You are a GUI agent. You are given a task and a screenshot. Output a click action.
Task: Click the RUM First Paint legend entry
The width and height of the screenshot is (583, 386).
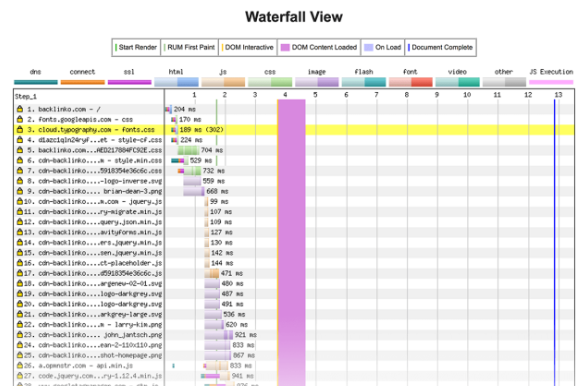[x=190, y=48]
